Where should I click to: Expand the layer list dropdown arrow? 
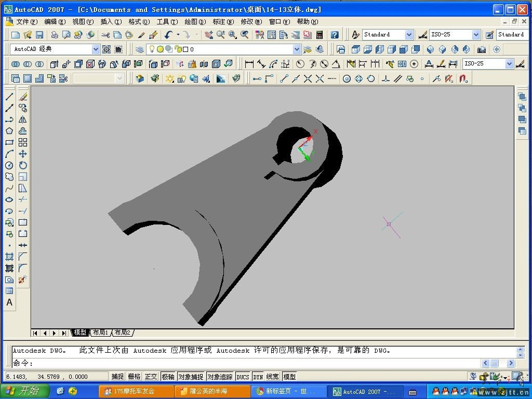(x=297, y=49)
